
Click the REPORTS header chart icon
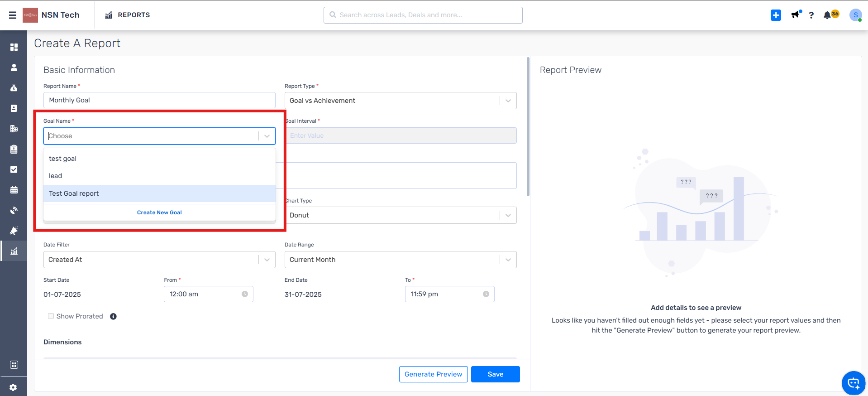tap(109, 15)
